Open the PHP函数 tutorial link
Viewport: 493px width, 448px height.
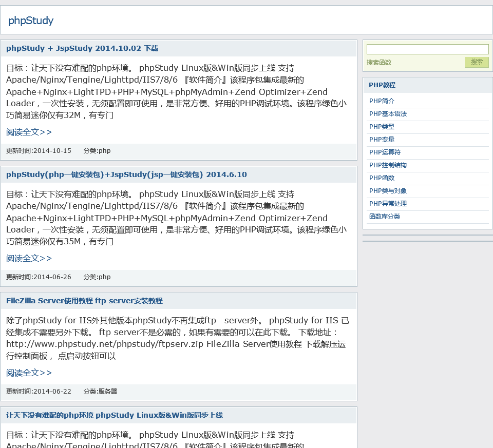[382, 178]
